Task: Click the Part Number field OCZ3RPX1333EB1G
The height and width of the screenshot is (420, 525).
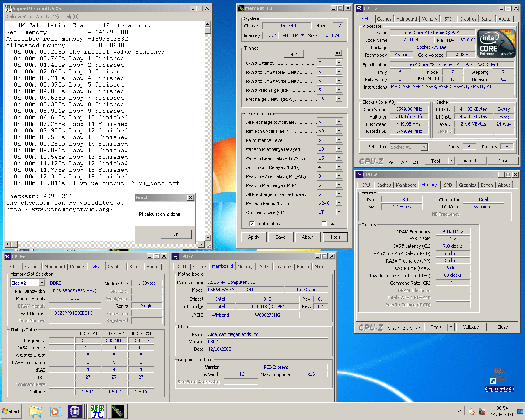Action: pos(75,313)
